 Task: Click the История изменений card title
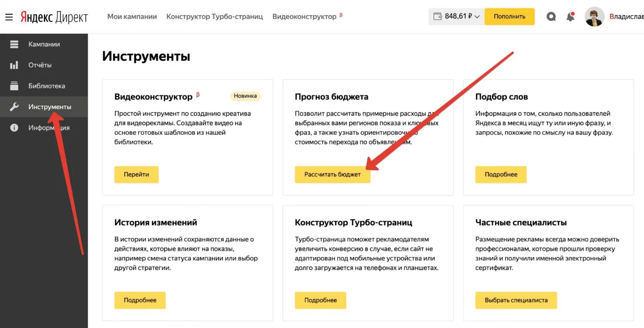[x=156, y=222]
